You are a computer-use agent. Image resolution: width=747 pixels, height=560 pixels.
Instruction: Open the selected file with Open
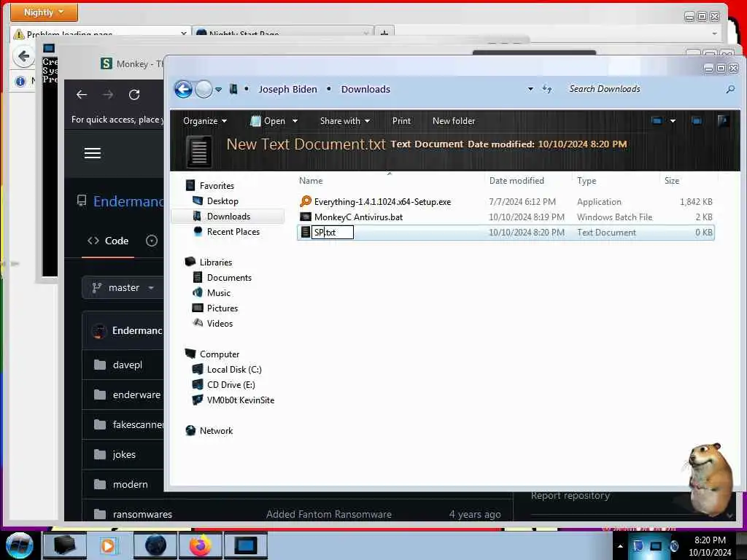click(x=268, y=121)
